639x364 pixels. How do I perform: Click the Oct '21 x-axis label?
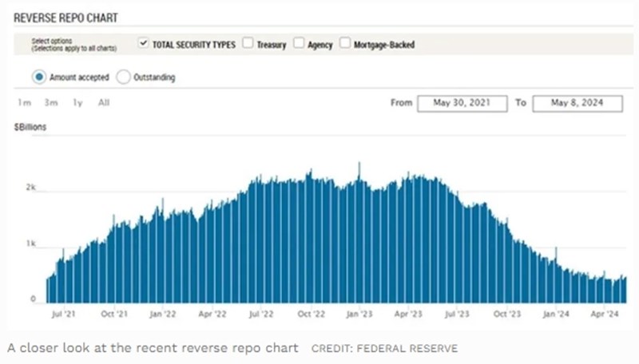[x=113, y=315]
